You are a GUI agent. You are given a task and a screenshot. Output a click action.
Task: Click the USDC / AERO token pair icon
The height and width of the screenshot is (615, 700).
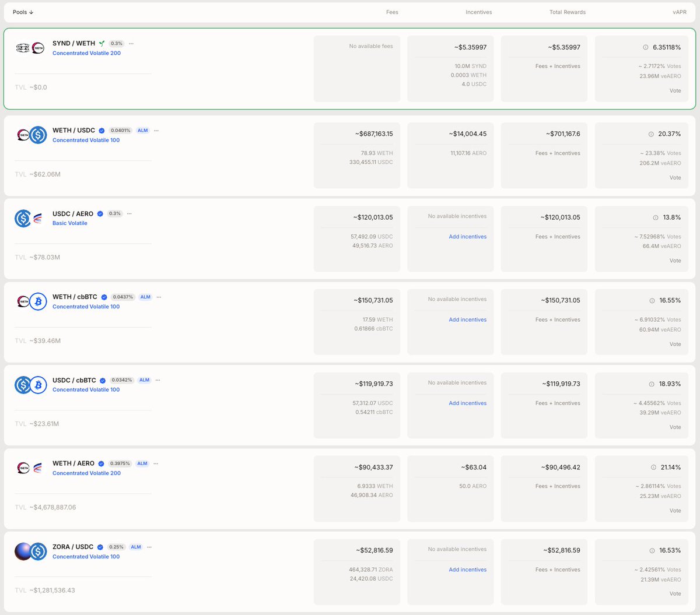click(30, 219)
